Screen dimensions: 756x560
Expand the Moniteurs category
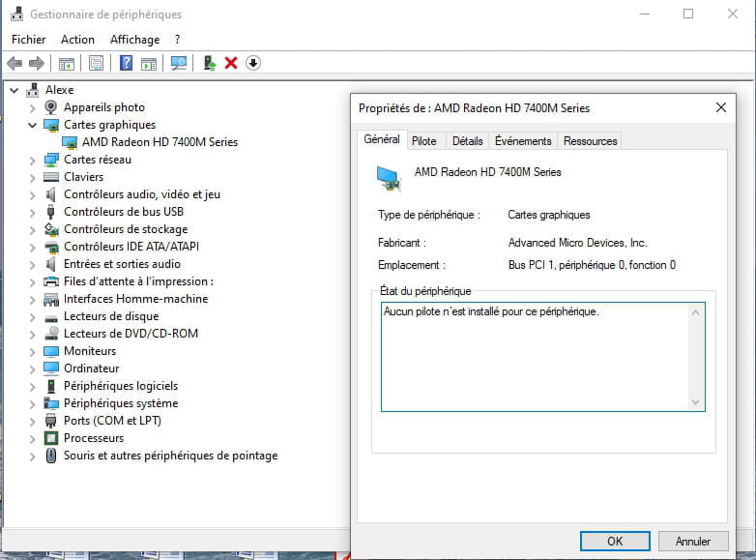(x=32, y=352)
